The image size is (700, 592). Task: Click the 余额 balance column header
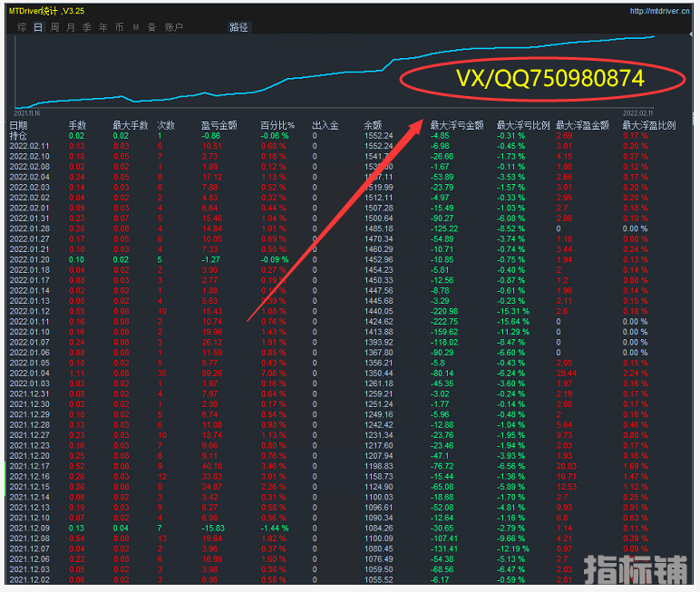(373, 125)
